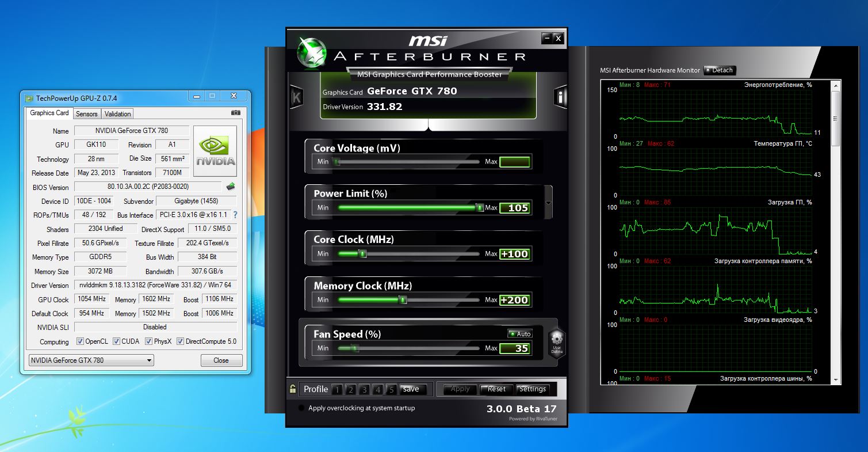This screenshot has width=868, height=452.
Task: Open the Afterburner information i button
Action: [x=561, y=97]
